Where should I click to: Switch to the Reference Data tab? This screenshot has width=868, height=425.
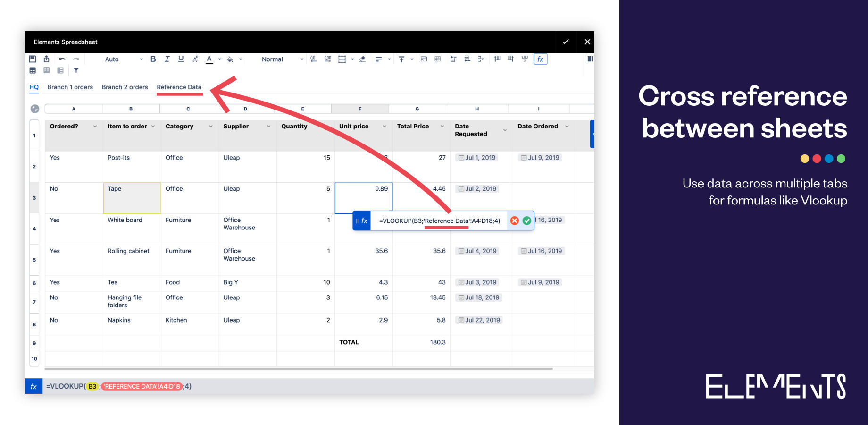tap(179, 87)
